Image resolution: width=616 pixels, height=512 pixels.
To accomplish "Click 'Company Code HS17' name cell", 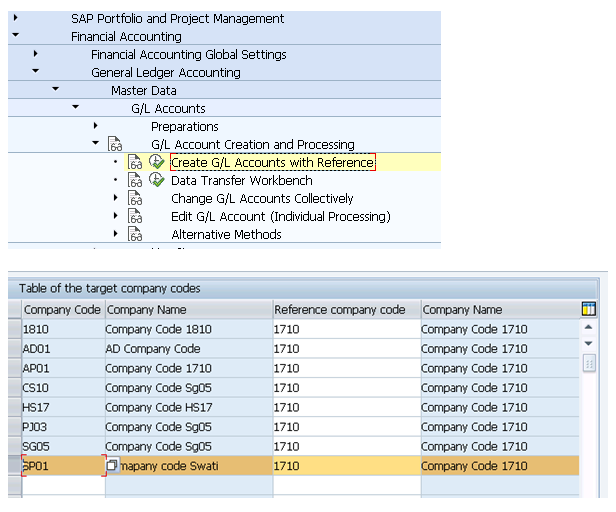I will click(x=189, y=407).
